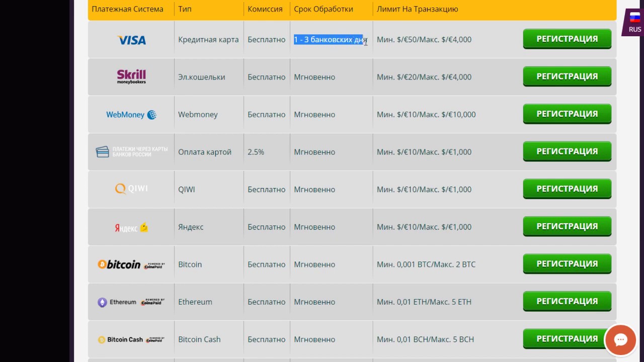
Task: Click РЕГИСТРАЦИЯ in the Visa row
Action: pyautogui.click(x=567, y=39)
